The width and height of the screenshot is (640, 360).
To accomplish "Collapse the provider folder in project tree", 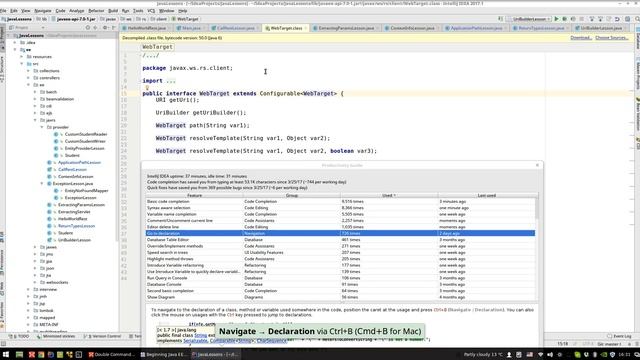I will click(42, 127).
